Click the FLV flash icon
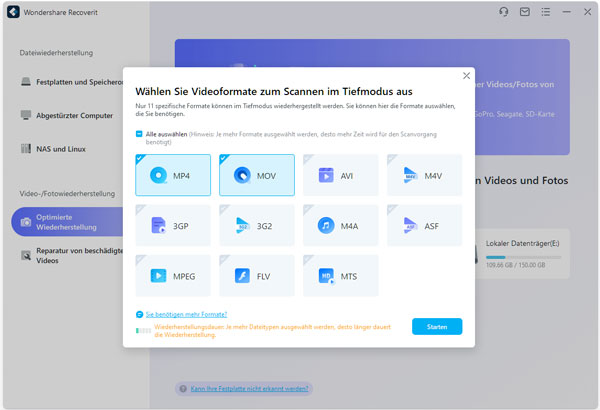600x410 pixels. click(x=242, y=276)
